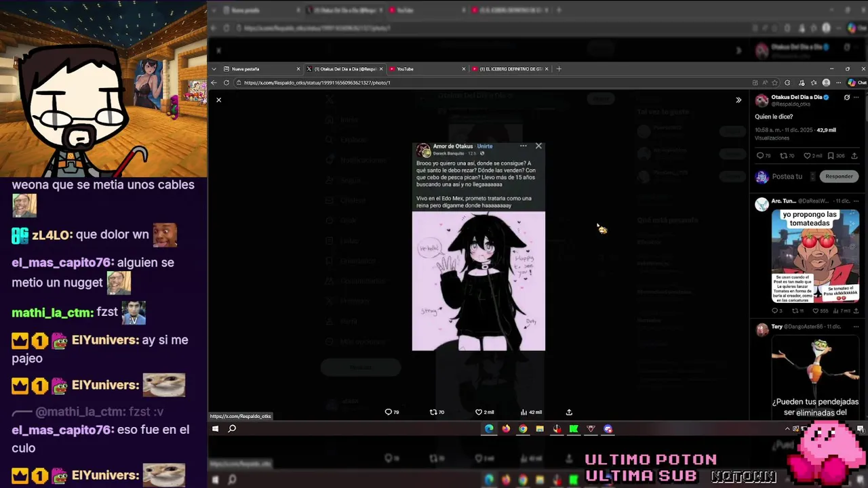The image size is (868, 488).
Task: Collapse the side panel with double-chevron icon
Action: point(738,100)
